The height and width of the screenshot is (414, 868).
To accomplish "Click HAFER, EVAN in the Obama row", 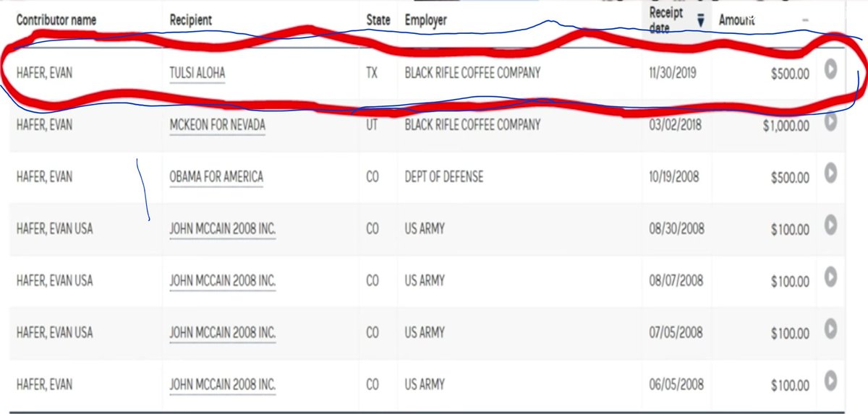I will click(x=44, y=177).
